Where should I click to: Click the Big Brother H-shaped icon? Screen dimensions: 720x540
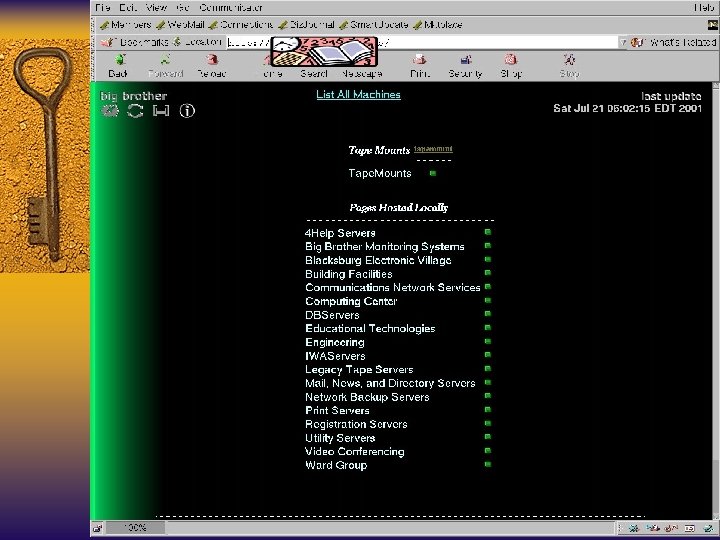coord(161,111)
